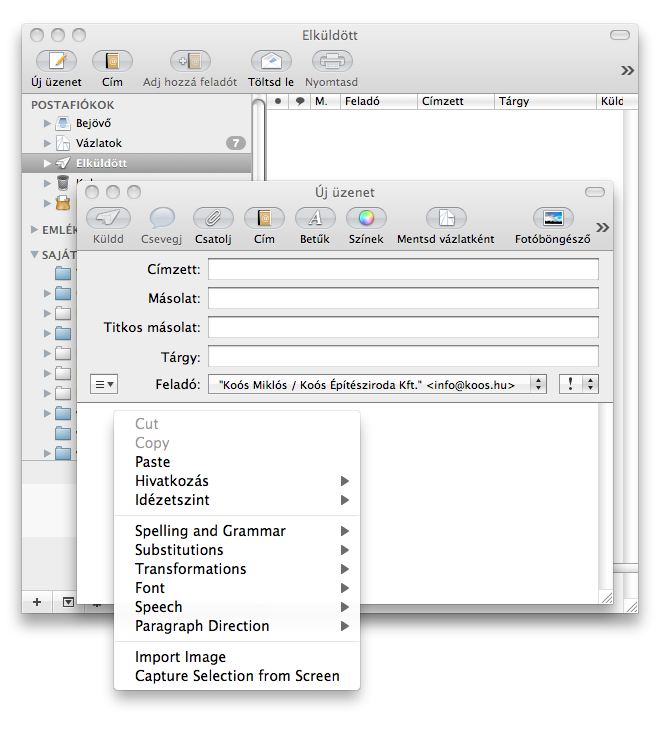
Task: Click Töltsd le to fetch mail
Action: click(x=271, y=61)
